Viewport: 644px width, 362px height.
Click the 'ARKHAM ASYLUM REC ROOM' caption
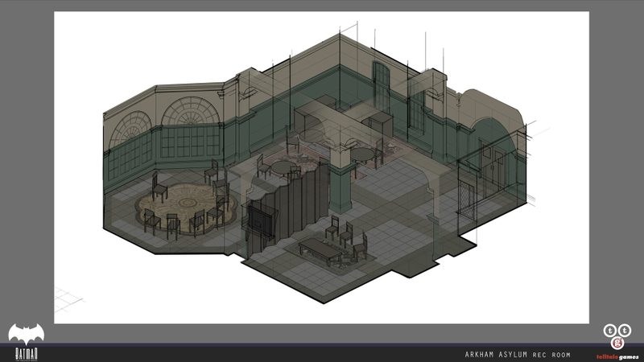click(518, 355)
